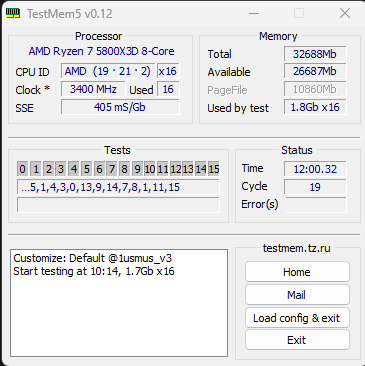Click test box number 11

[162, 169]
